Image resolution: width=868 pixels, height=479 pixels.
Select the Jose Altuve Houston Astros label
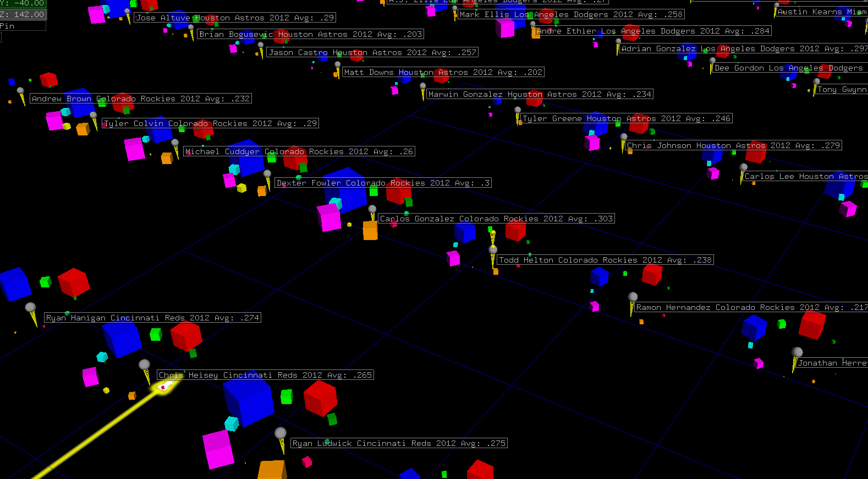[x=235, y=18]
